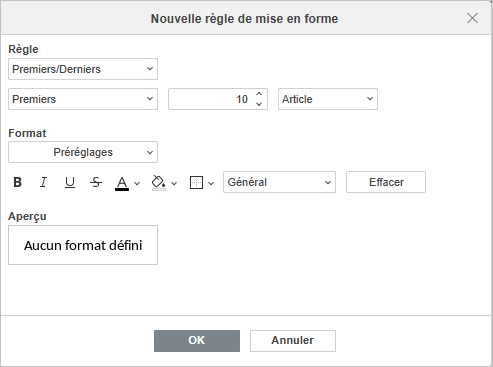Click the Aperçu section label
The height and width of the screenshot is (367, 493).
[27, 217]
